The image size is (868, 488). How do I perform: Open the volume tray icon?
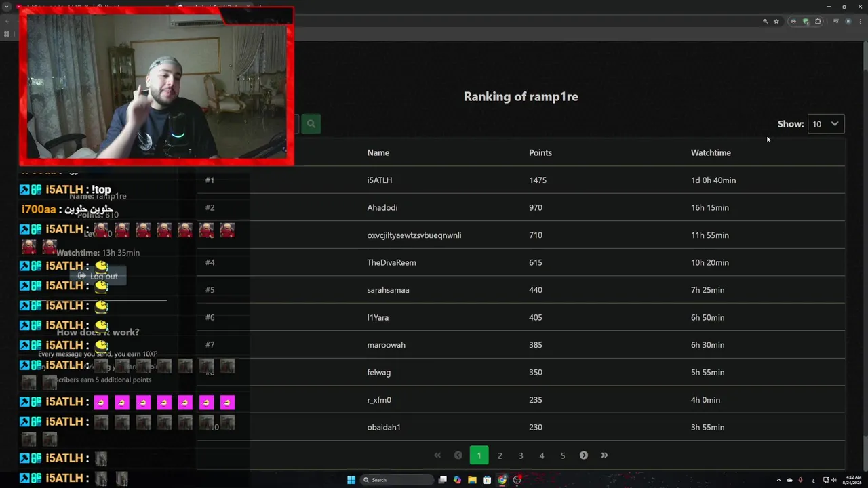(833, 480)
